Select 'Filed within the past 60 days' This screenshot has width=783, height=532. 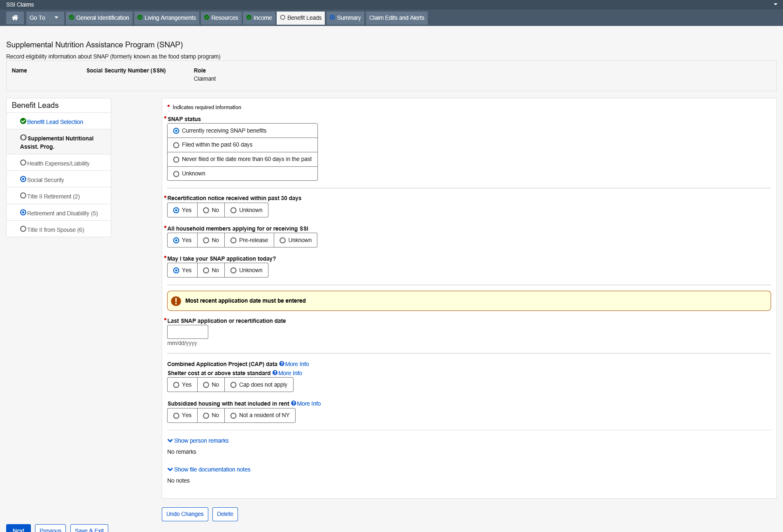click(x=176, y=145)
